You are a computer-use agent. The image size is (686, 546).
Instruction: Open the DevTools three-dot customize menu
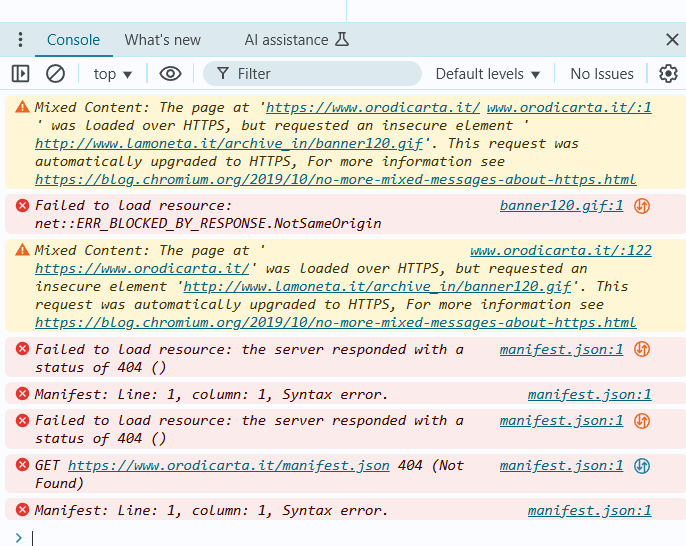point(20,40)
